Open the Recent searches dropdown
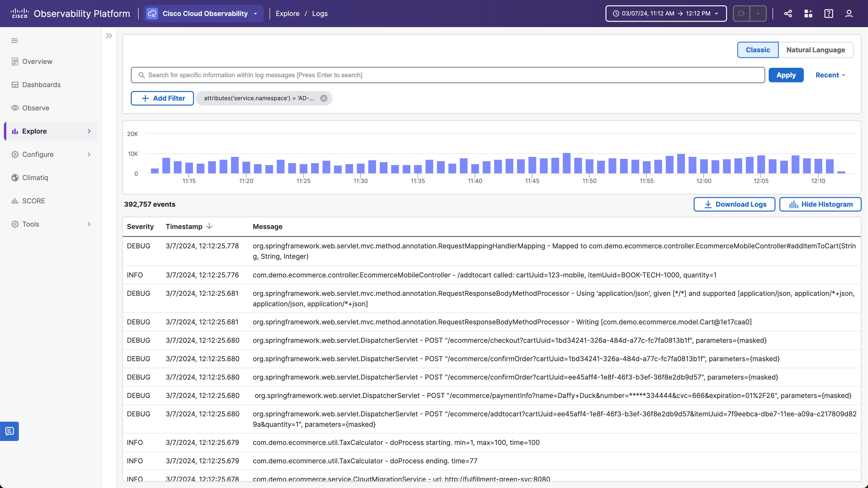 (x=830, y=75)
